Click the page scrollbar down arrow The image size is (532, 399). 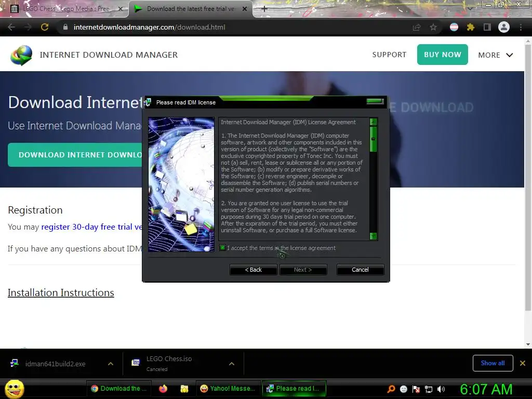coord(528,344)
